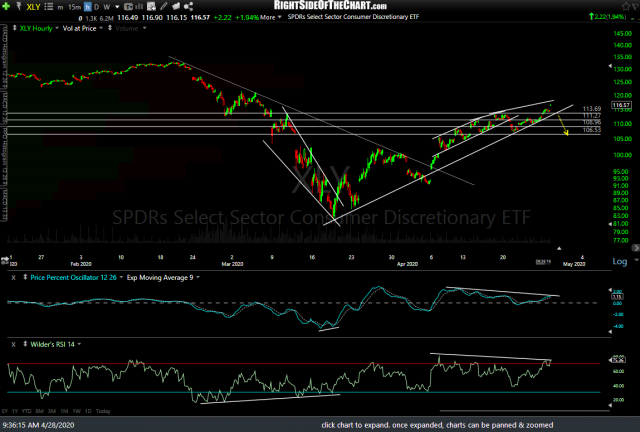The image size is (640, 432).
Task: Open the Wilder's RSI 14 dropdown
Action: point(78,343)
